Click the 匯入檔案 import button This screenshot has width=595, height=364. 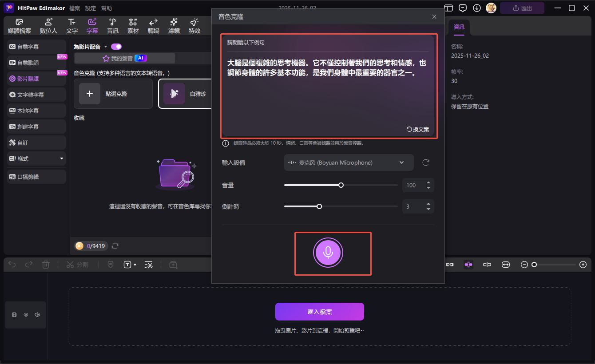(319, 312)
